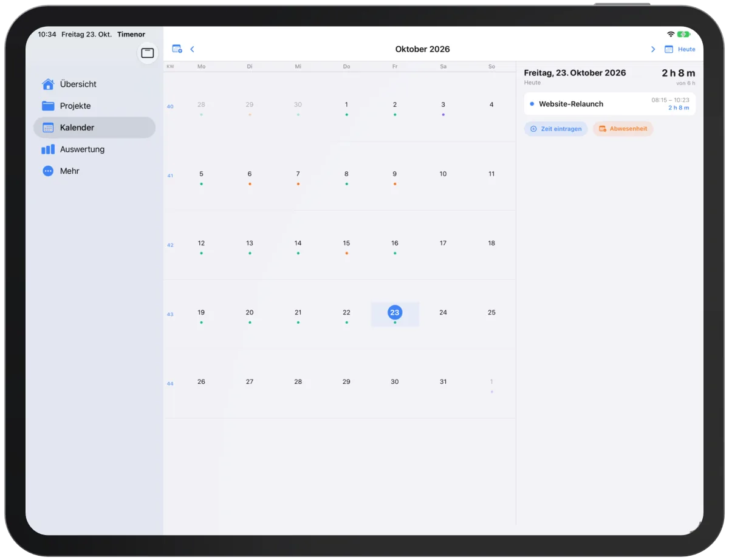This screenshot has height=560, width=729.
Task: Click calendar week number 40
Action: pyautogui.click(x=170, y=107)
